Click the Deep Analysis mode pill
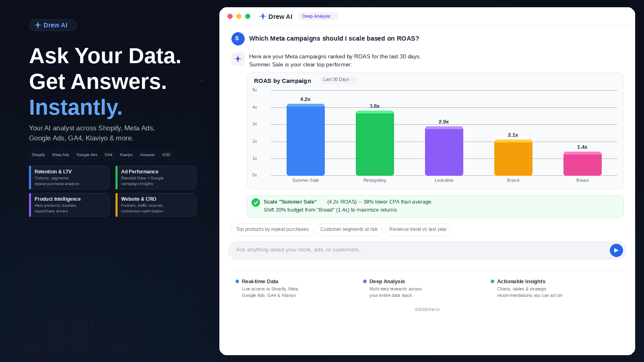The height and width of the screenshot is (362, 644). (x=318, y=16)
